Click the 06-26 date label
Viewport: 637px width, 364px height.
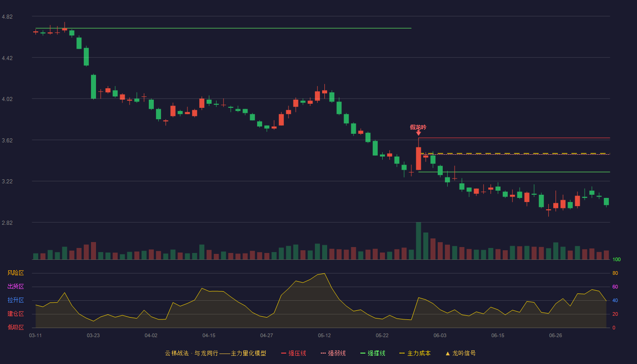click(556, 335)
